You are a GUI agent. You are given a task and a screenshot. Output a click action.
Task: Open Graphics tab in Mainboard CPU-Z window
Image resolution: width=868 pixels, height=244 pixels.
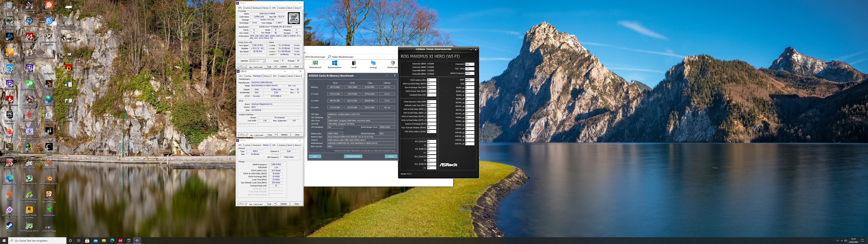pos(283,76)
